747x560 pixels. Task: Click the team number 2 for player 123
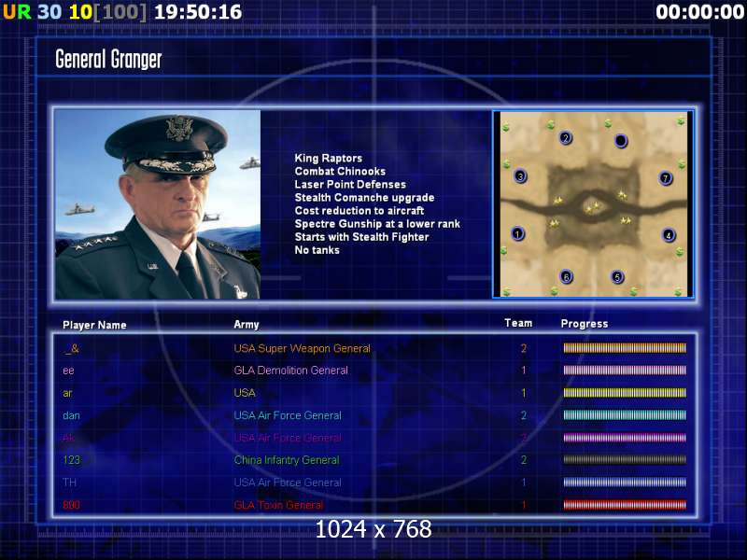click(524, 460)
